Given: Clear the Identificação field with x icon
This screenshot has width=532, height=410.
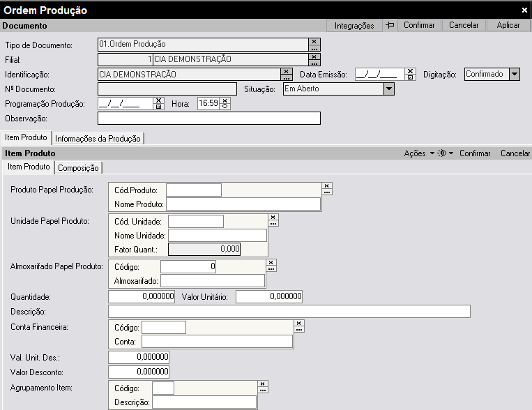Looking at the screenshot, I should click(x=287, y=71).
